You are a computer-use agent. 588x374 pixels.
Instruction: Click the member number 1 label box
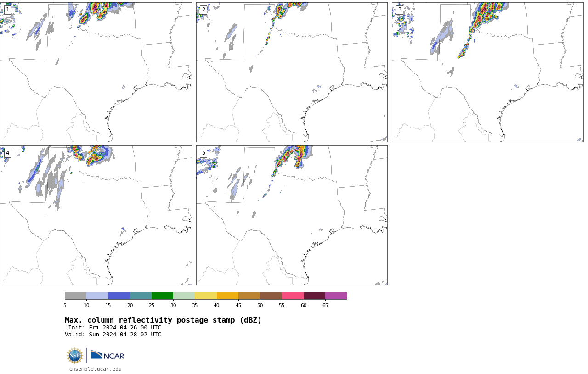[x=7, y=10]
